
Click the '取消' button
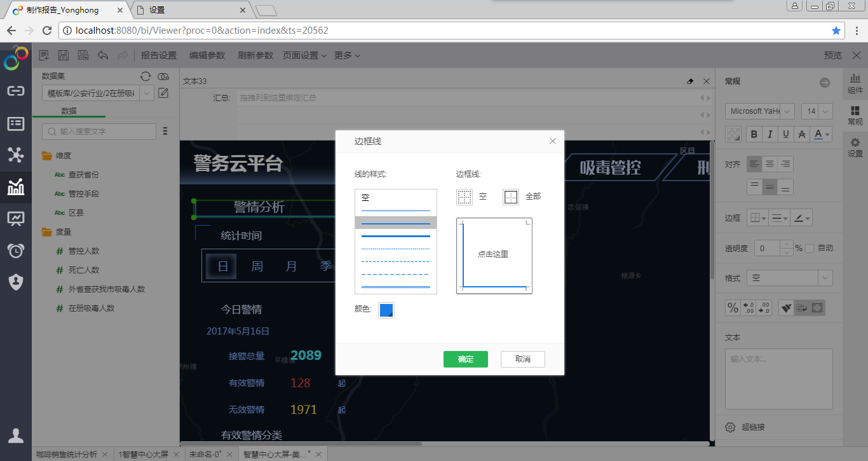pos(522,359)
